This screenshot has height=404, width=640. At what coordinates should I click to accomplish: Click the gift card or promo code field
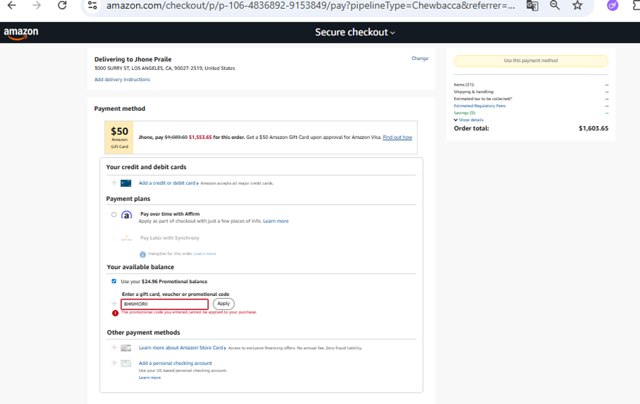(x=164, y=304)
